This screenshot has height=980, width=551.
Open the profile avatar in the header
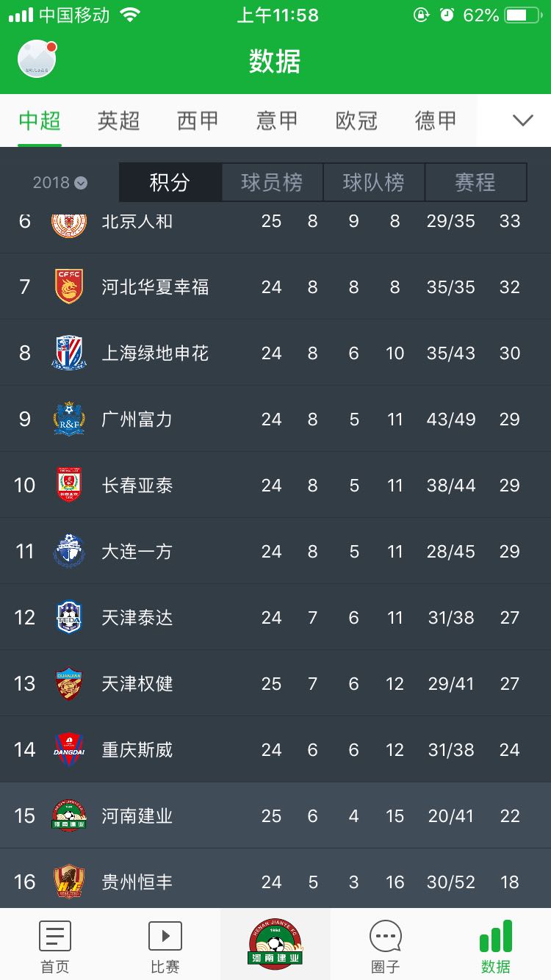click(37, 59)
